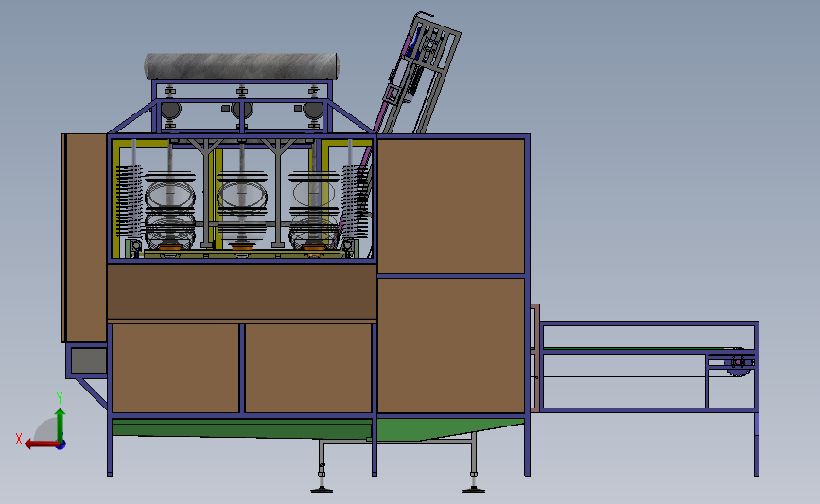Select the middle bottle in the wash chamber

(241, 209)
